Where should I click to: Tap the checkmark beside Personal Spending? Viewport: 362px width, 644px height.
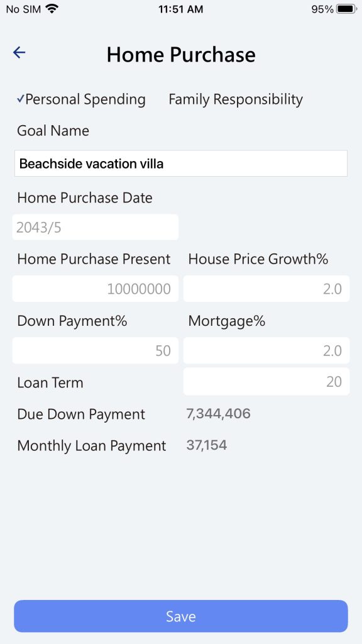pyautogui.click(x=21, y=99)
